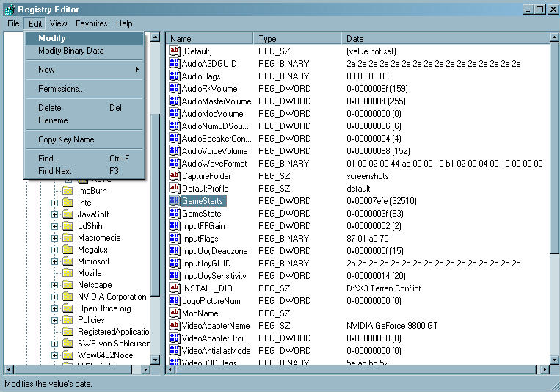Click values pane scroll right arrow

click(545, 369)
